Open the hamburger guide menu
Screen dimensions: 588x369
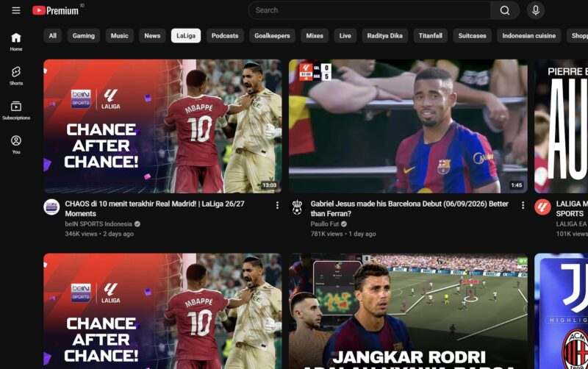15,10
